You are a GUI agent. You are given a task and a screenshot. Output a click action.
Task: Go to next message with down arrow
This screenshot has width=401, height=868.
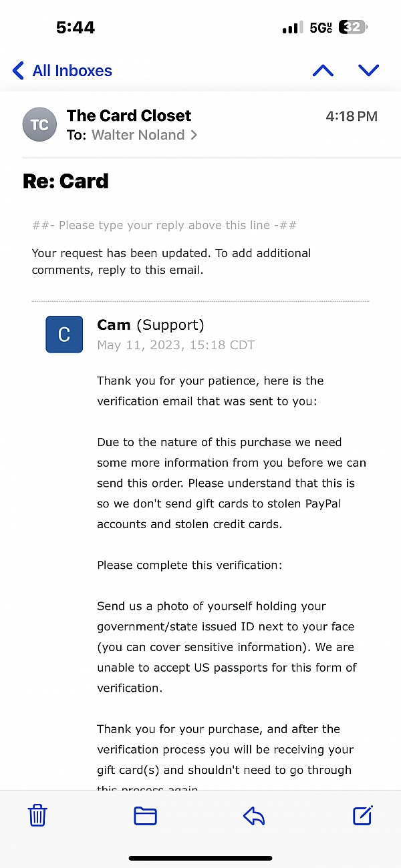[x=368, y=70]
